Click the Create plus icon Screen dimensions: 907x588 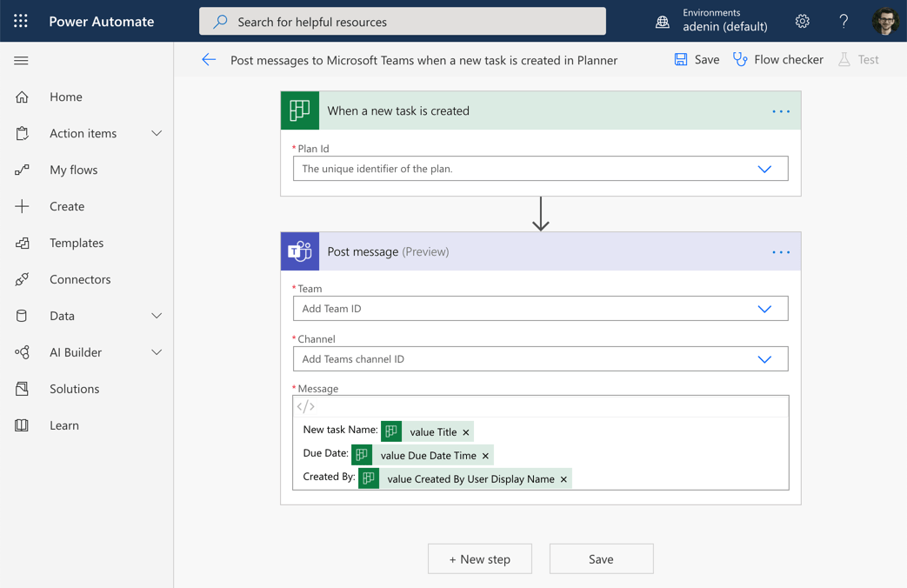[x=22, y=207]
